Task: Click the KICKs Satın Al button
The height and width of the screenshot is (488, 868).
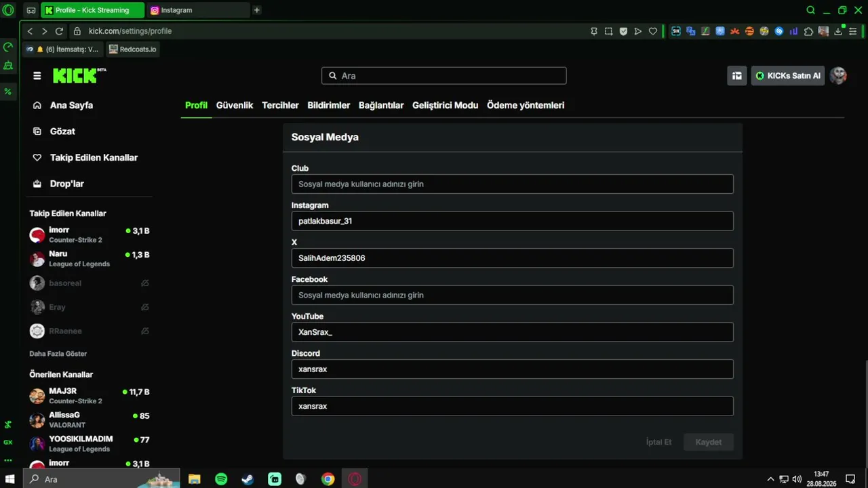Action: [x=788, y=76]
